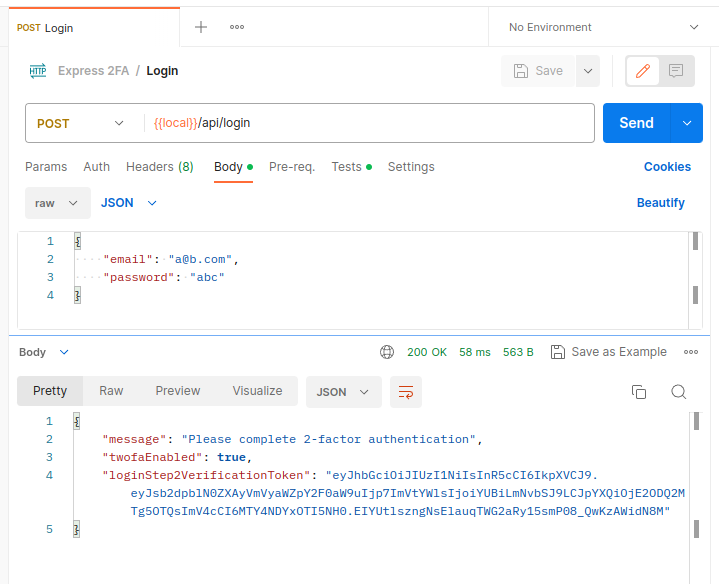Viewport: 719px width, 584px height.
Task: Open the Tests tab
Action: coord(351,167)
